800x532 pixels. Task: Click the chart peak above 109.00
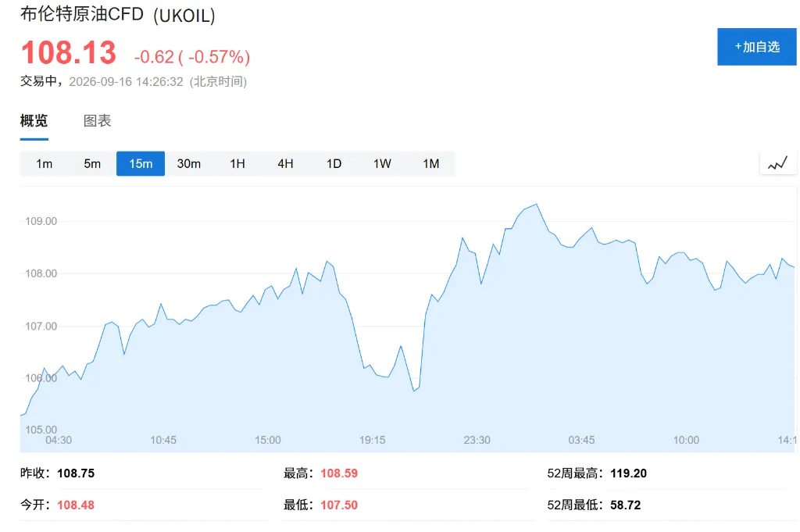coord(536,205)
